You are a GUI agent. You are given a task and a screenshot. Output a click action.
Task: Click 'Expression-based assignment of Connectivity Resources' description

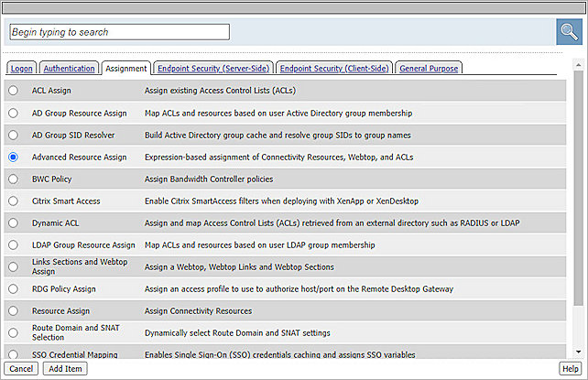pyautogui.click(x=279, y=157)
